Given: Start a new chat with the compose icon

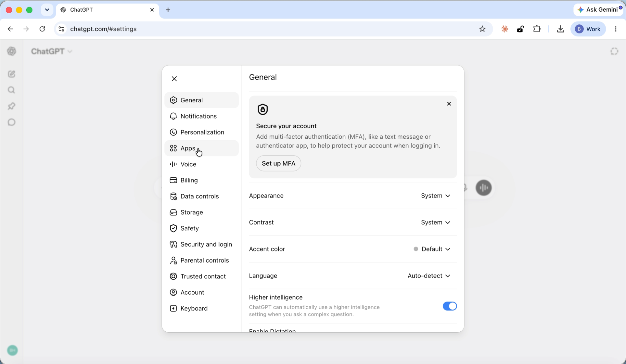Looking at the screenshot, I should coord(12,74).
